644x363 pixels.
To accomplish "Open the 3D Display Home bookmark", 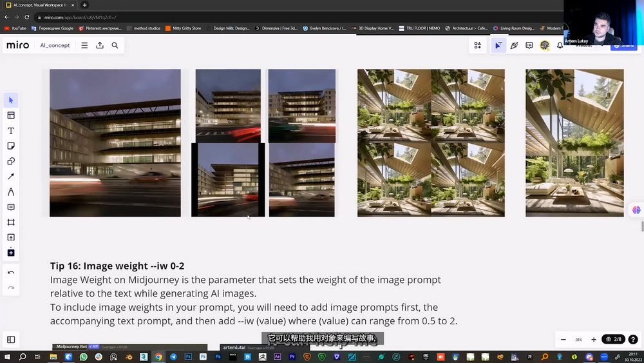I will click(x=372, y=28).
